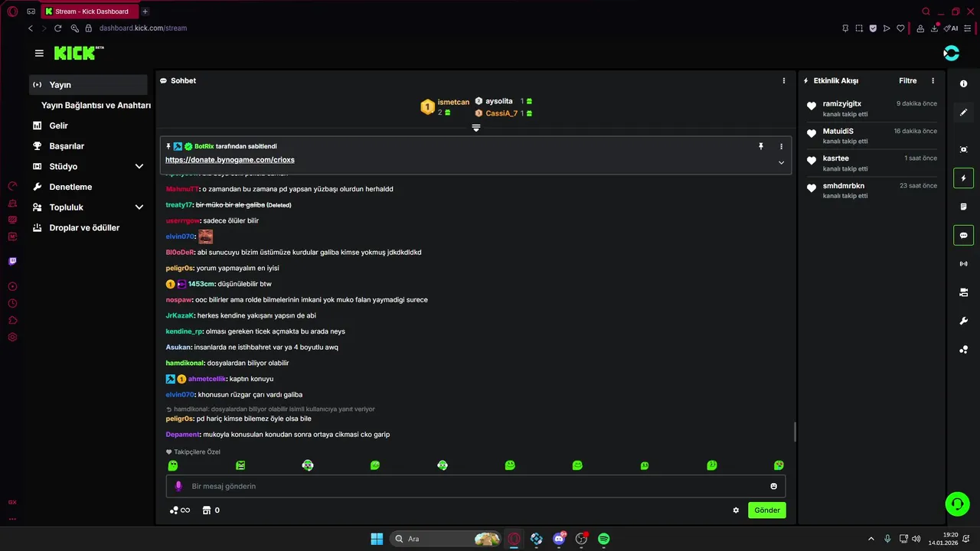Open the pinned message three-dot menu
980x551 pixels.
781,146
